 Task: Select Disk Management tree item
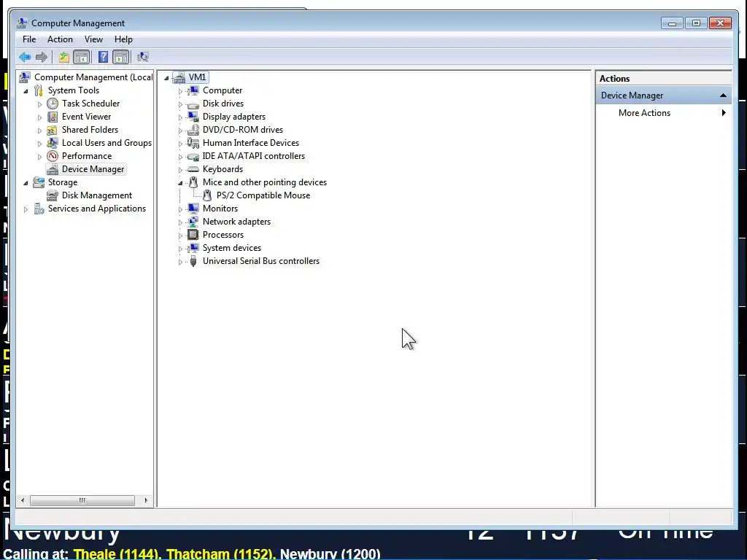tap(97, 195)
